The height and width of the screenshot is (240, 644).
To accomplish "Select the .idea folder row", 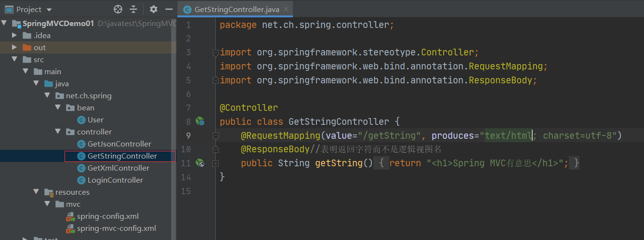I will tap(88, 35).
